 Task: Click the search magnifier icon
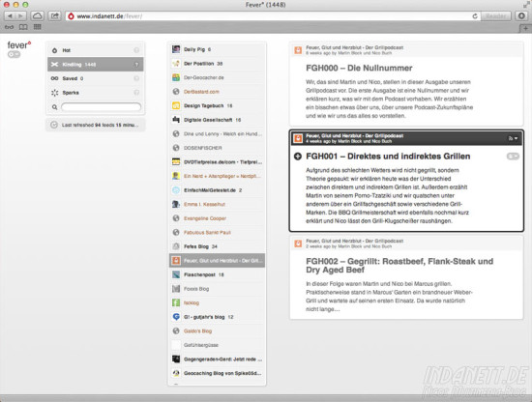coord(54,107)
